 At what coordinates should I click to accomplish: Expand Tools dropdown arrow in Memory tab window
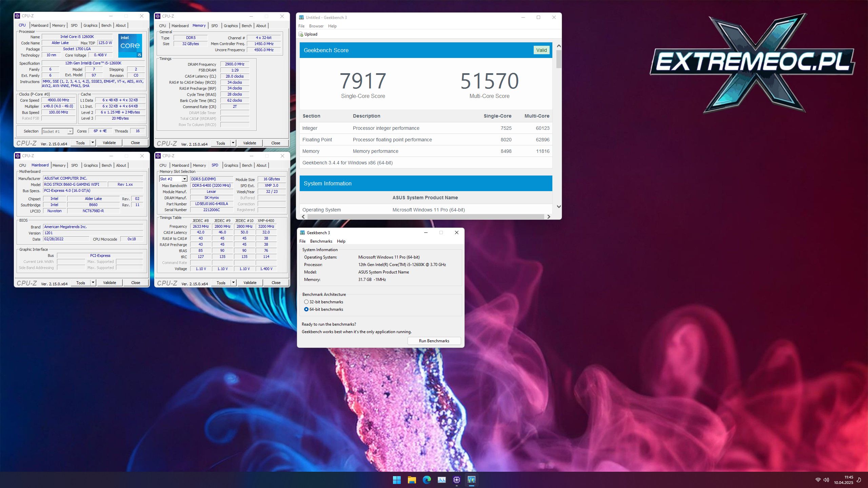pyautogui.click(x=233, y=143)
